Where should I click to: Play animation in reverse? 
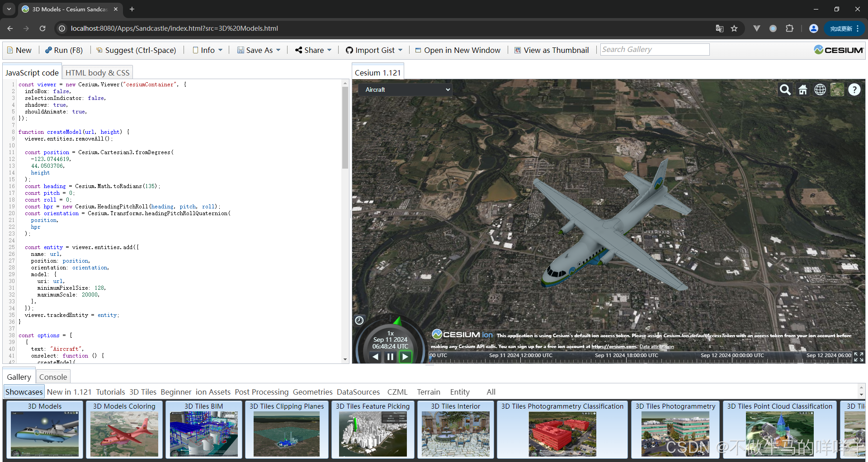click(376, 357)
